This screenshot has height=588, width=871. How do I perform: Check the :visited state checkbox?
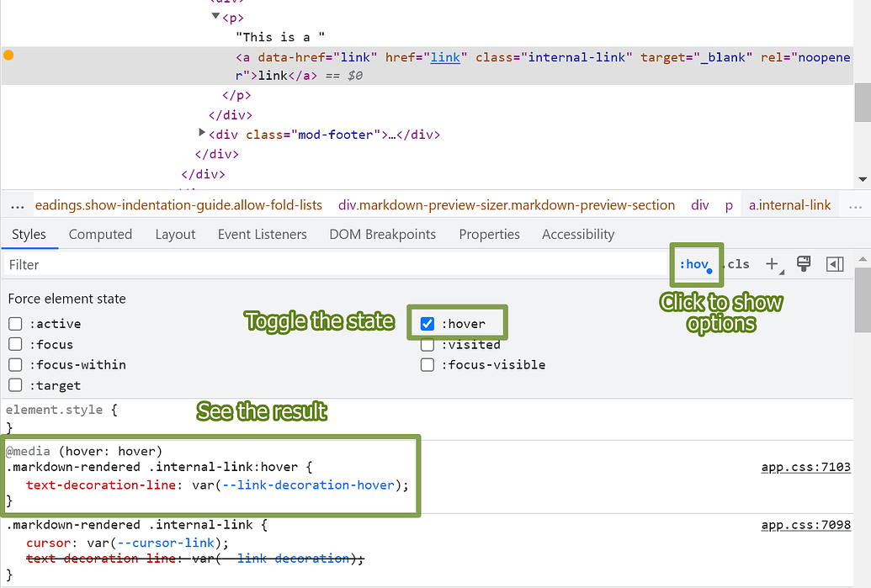pos(428,344)
